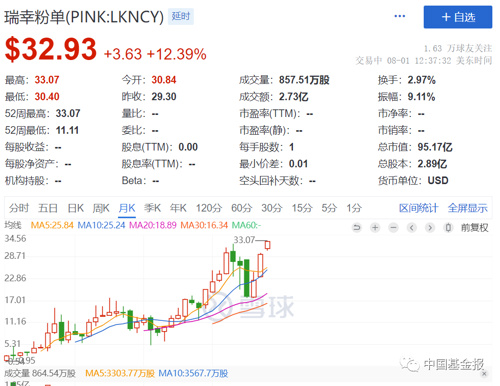Click the MA5:25.84 moving average label
Viewport: 500px width, 386px height.
coord(52,225)
